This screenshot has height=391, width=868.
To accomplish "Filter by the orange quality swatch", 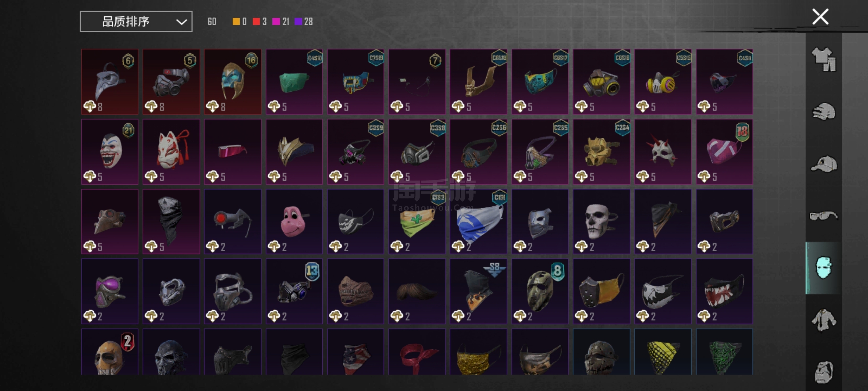I will point(236,21).
